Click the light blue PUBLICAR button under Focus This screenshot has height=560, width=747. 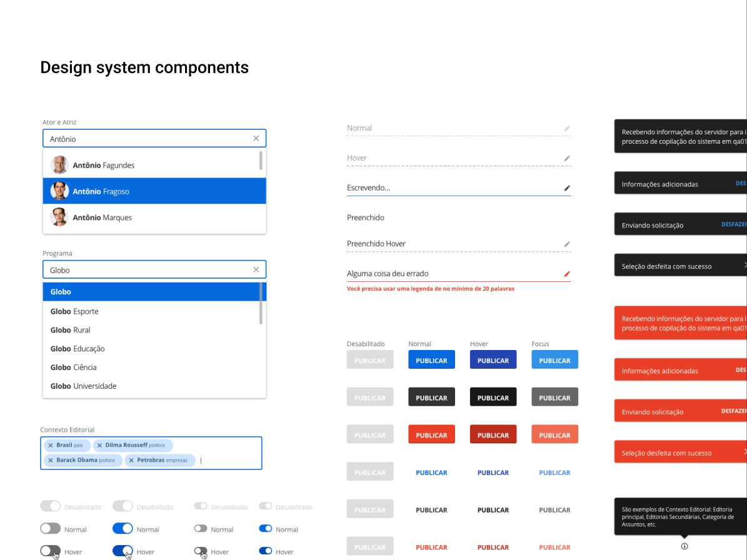(554, 360)
